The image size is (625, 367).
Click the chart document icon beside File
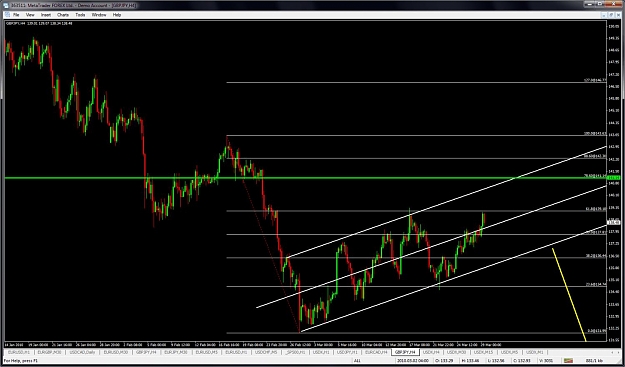coord(6,15)
